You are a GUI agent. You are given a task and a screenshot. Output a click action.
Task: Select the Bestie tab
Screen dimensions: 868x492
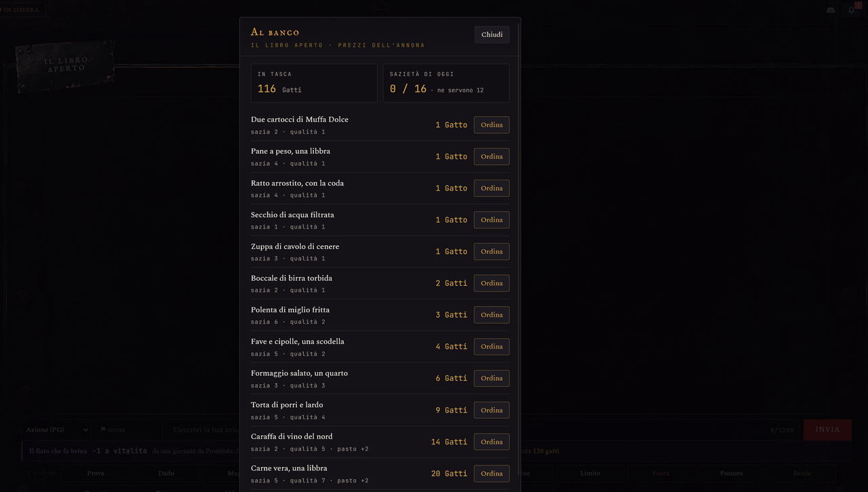point(802,473)
